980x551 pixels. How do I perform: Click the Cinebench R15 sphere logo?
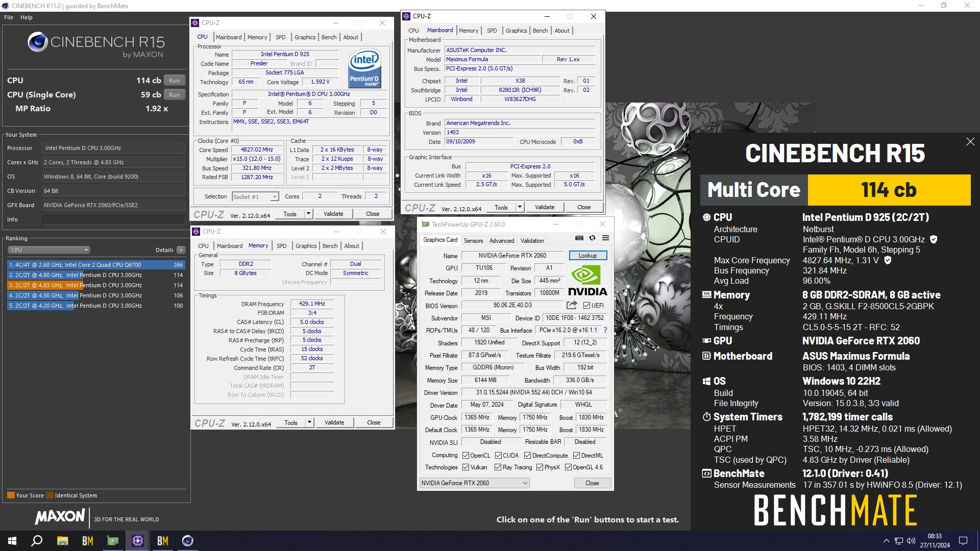pos(38,42)
